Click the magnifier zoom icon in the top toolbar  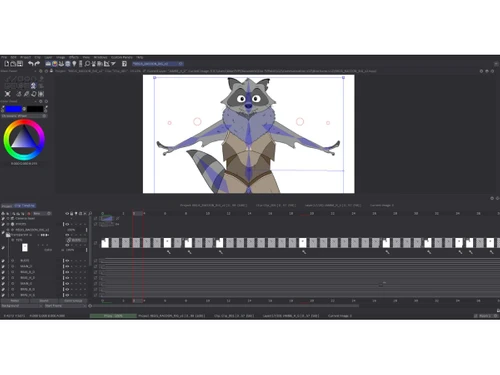click(87, 63)
